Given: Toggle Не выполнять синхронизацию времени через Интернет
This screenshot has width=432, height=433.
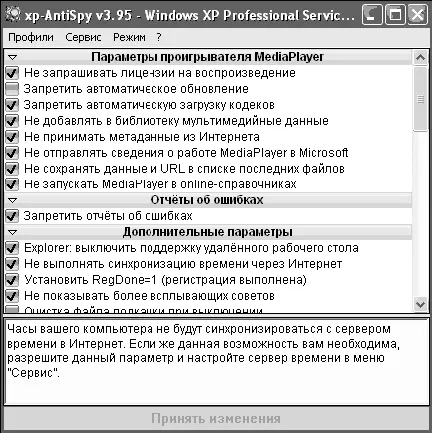Looking at the screenshot, I should coord(12,264).
